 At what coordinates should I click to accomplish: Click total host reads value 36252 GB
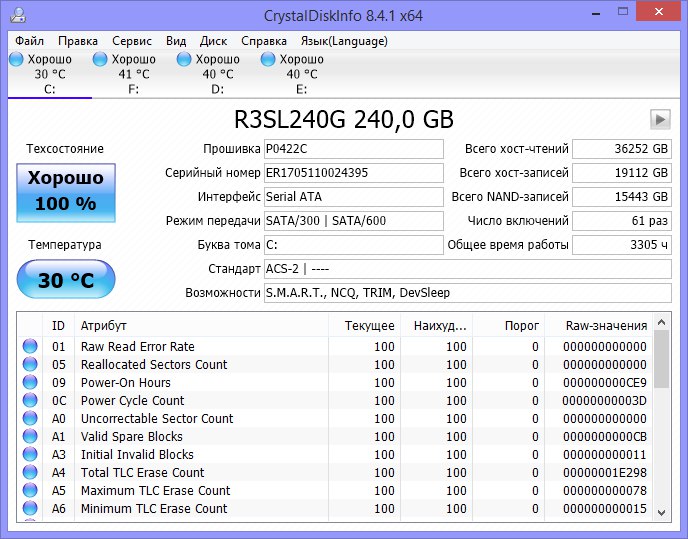click(622, 149)
